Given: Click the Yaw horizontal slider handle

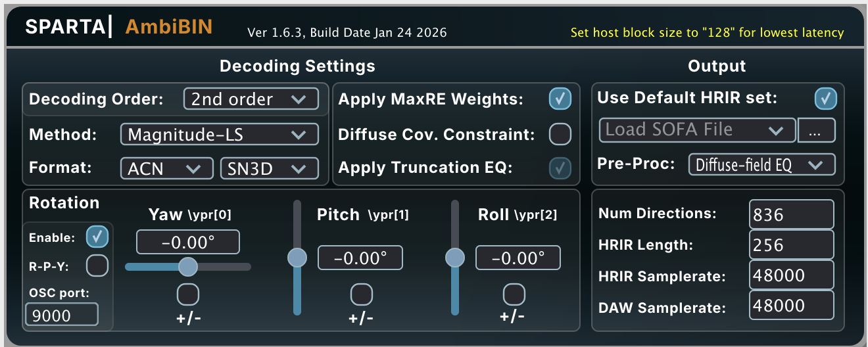Looking at the screenshot, I should (x=188, y=266).
